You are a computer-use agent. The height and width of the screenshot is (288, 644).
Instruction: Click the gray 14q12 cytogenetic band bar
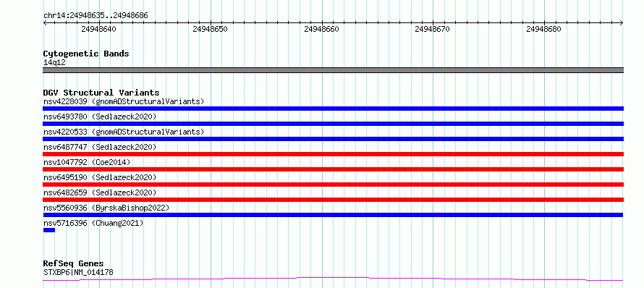(x=333, y=70)
